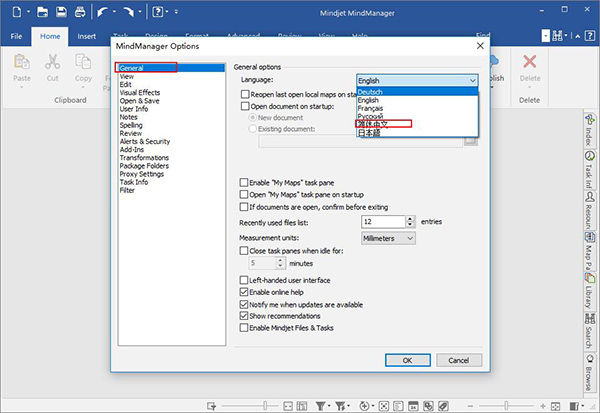Switch to the Insert ribbon tab
The height and width of the screenshot is (413, 600).
point(86,37)
